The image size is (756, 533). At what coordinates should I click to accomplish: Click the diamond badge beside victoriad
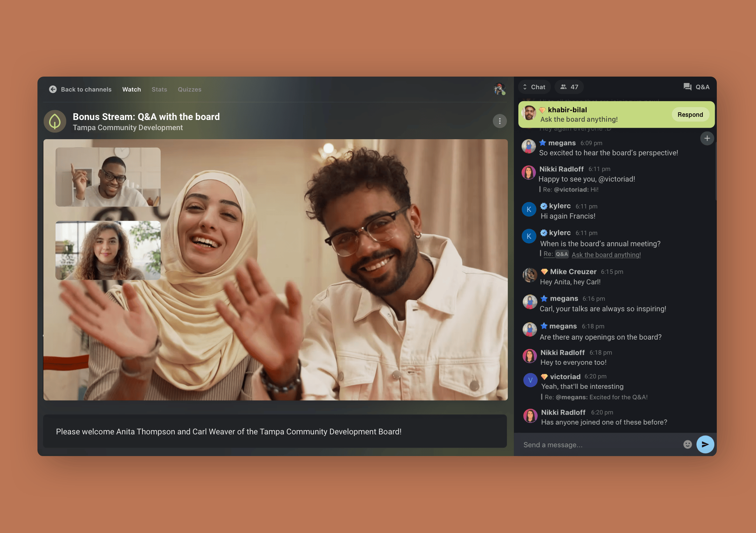point(544,377)
